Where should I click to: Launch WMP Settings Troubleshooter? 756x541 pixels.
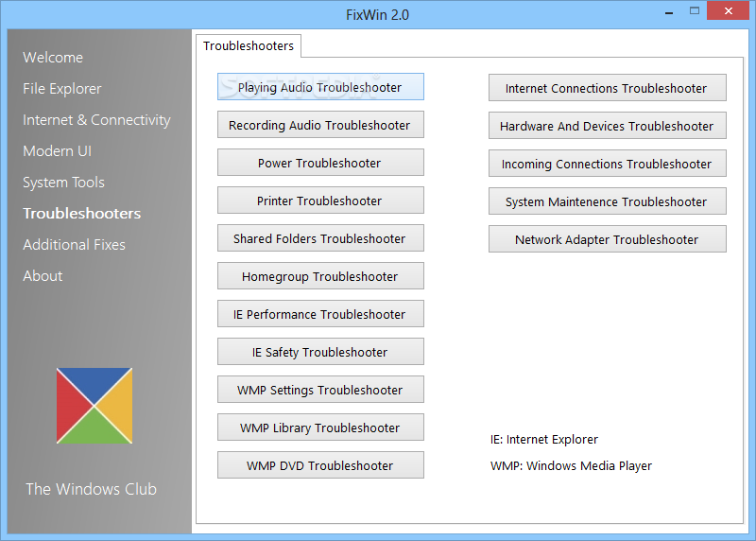coord(320,390)
